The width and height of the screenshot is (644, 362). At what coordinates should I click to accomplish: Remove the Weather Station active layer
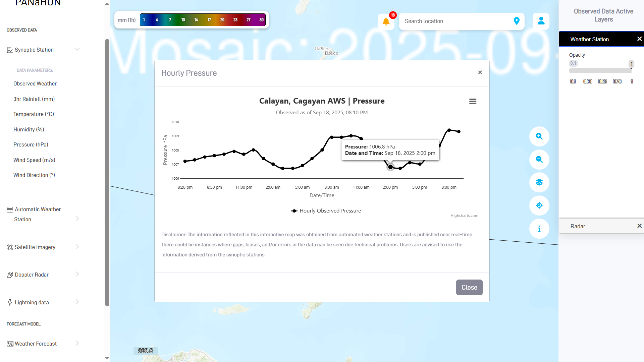point(639,39)
